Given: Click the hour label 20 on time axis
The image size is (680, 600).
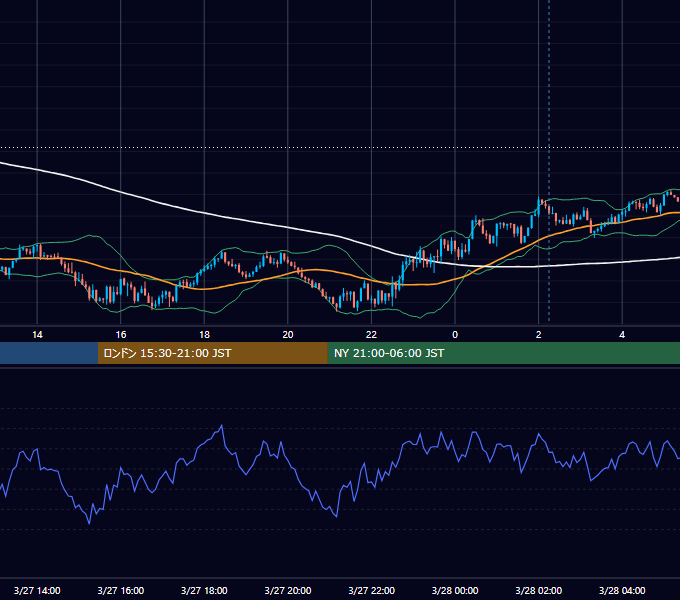Looking at the screenshot, I should coord(288,335).
